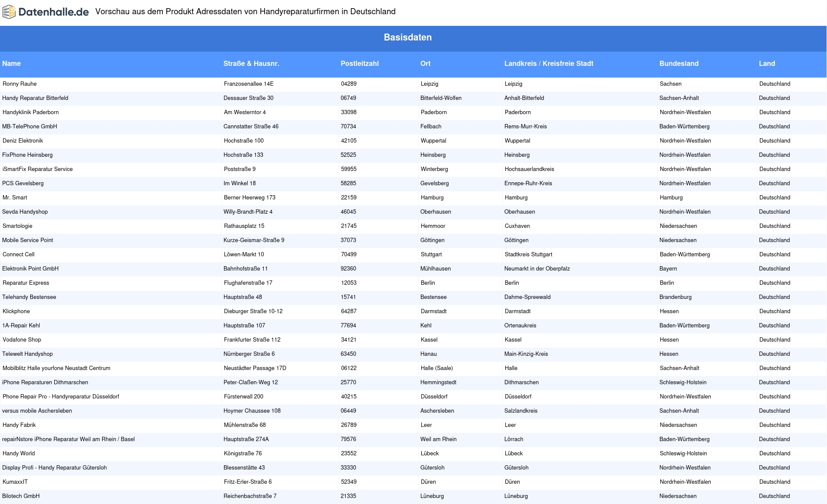This screenshot has width=827, height=504.
Task: Click the postal code 92360
Action: [x=348, y=269]
